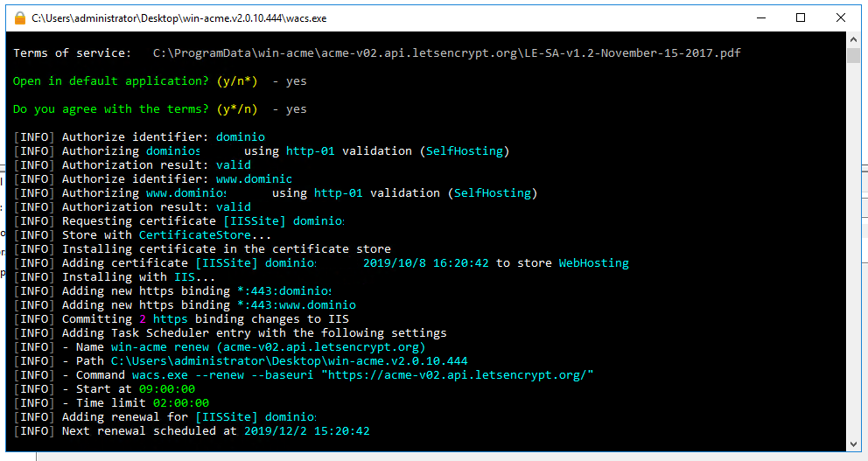Close the wacs.exe console window

point(840,18)
